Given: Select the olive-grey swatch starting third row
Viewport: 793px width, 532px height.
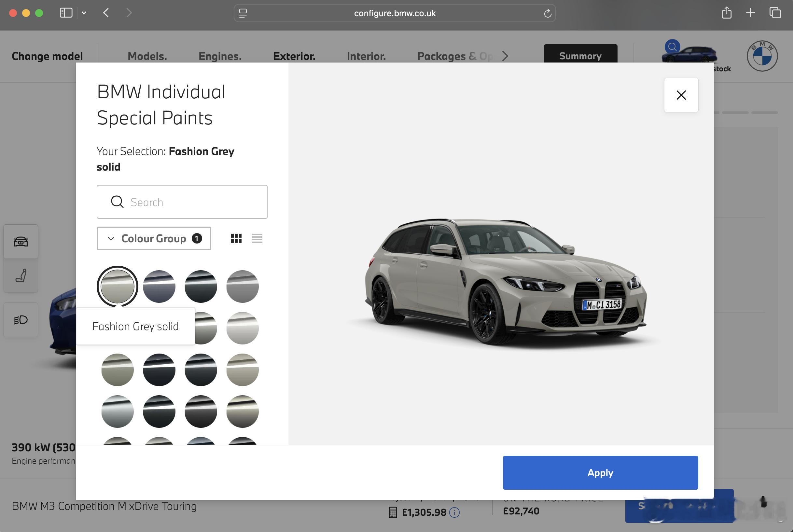Looking at the screenshot, I should point(118,370).
